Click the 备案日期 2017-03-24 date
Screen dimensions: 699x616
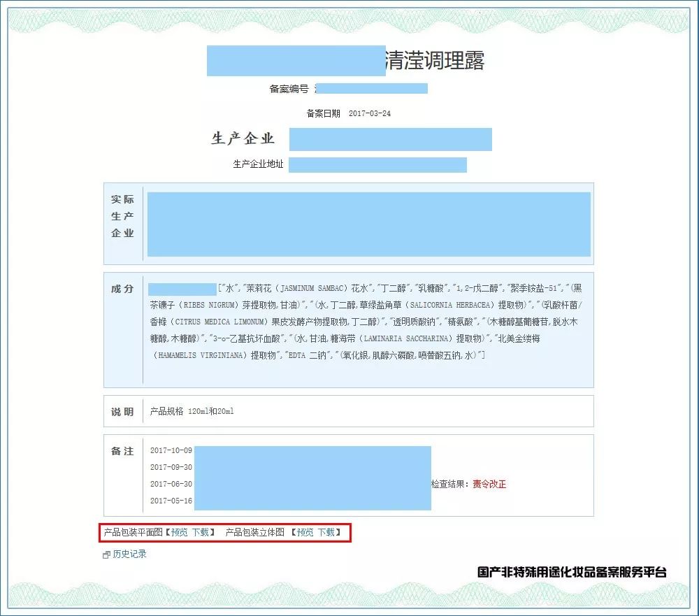370,113
